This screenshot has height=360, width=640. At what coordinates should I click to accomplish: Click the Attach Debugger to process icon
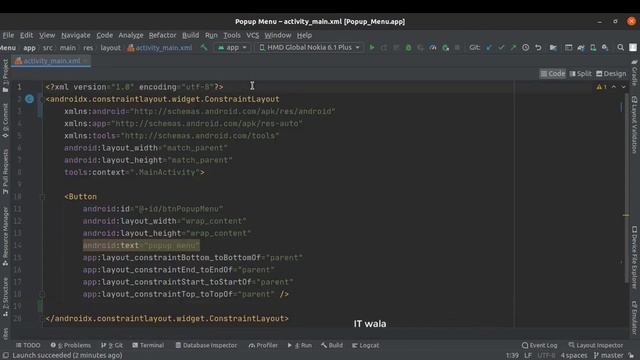coord(445,48)
